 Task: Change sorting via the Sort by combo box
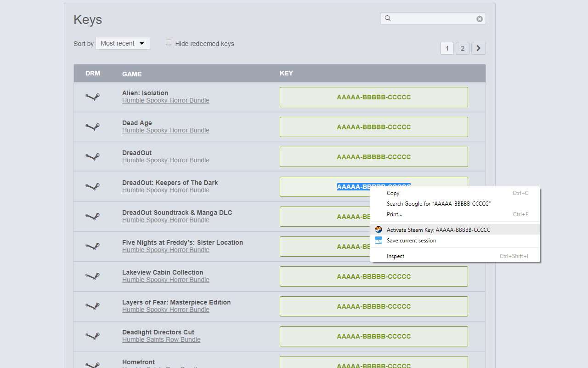pos(122,43)
